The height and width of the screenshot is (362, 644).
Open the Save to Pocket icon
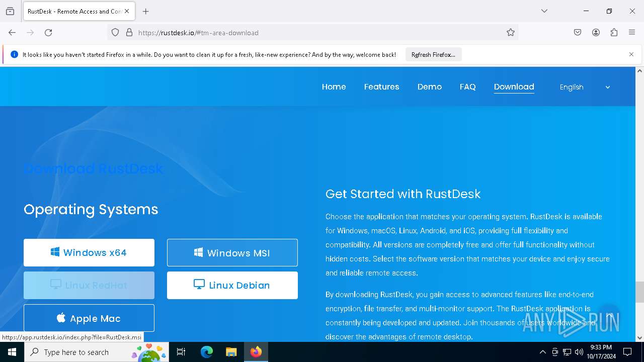coord(578,33)
